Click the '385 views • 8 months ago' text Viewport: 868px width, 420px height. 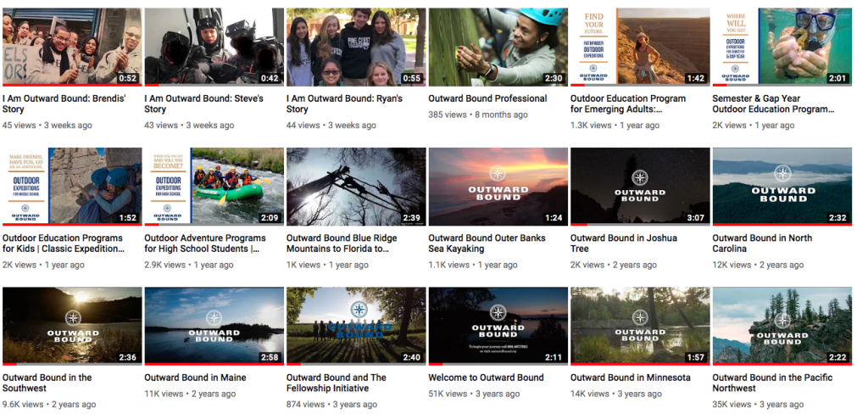pos(478,115)
